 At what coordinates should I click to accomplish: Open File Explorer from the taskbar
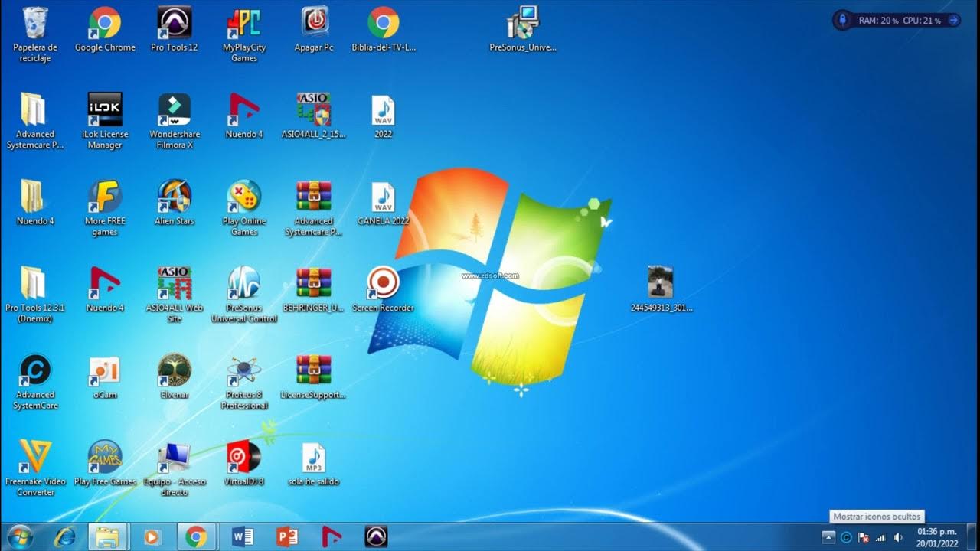coord(107,537)
